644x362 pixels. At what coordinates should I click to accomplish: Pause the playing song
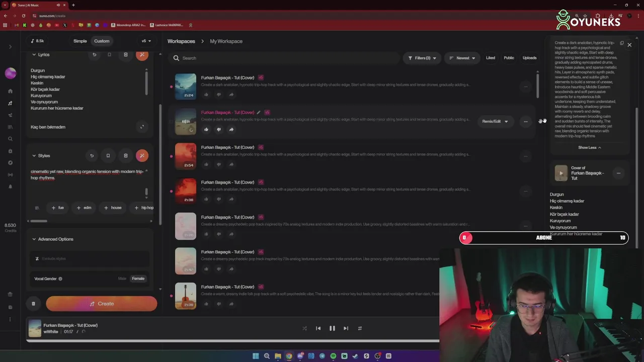pyautogui.click(x=332, y=328)
